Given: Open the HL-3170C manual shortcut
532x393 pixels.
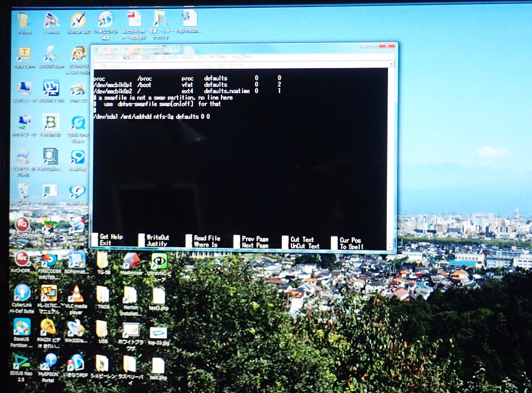Looking at the screenshot, I should point(50,299).
